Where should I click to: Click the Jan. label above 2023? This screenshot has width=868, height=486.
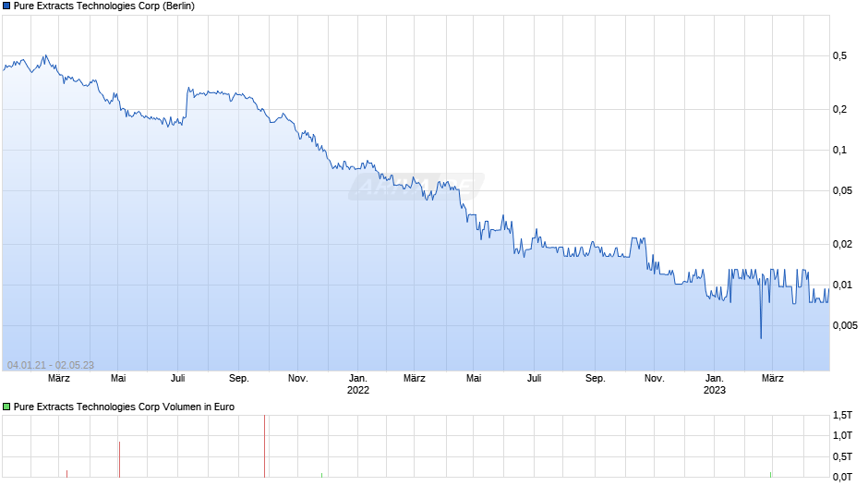pos(715,379)
